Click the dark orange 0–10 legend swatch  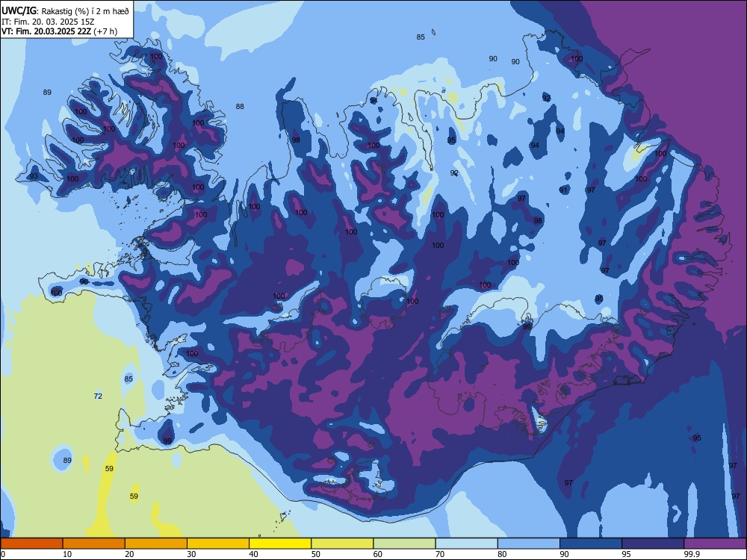(x=31, y=544)
